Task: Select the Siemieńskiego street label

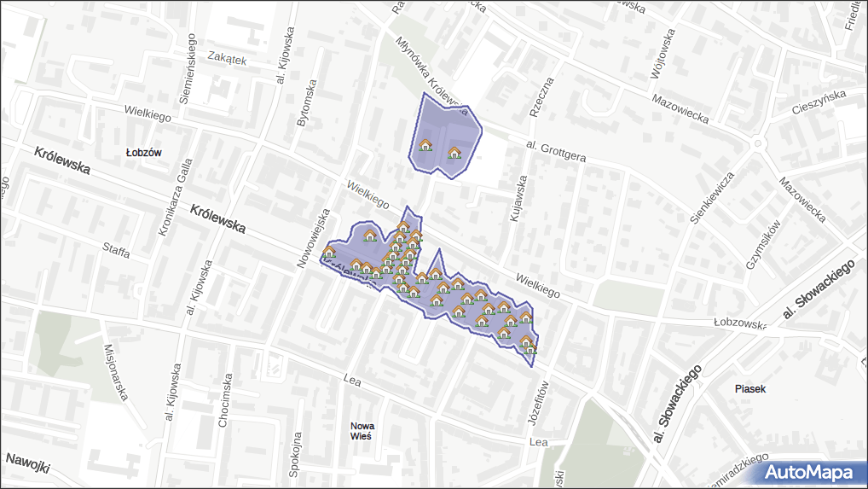Action: coord(188,68)
